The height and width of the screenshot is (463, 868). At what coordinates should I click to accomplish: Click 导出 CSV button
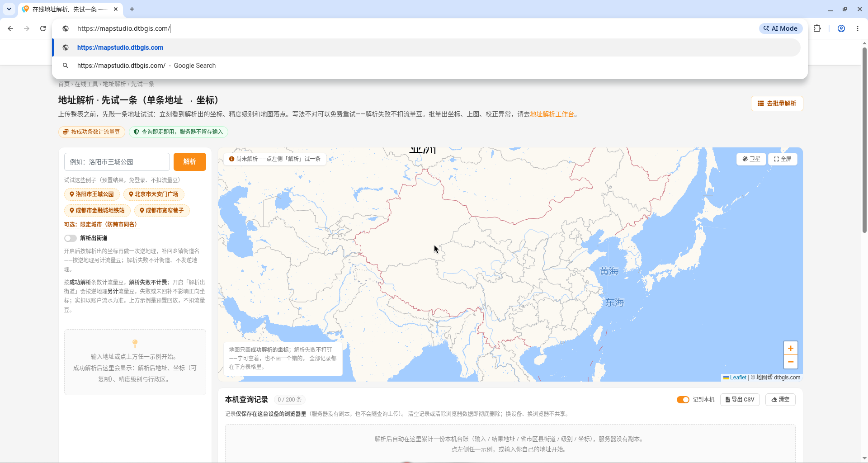pos(740,400)
